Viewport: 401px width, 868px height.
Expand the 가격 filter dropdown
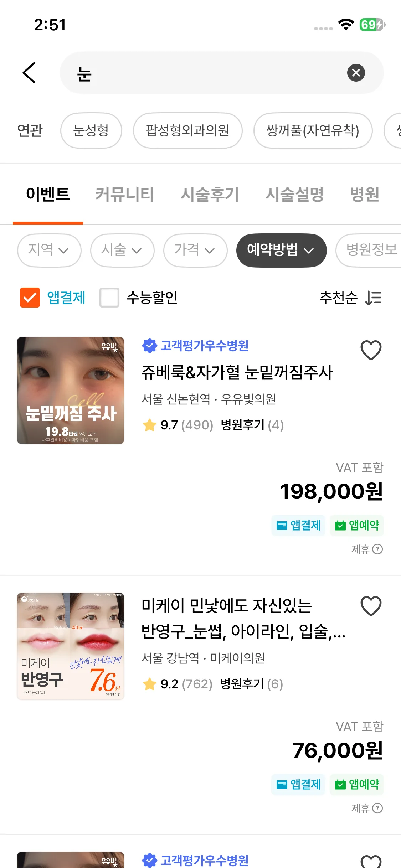coord(195,250)
